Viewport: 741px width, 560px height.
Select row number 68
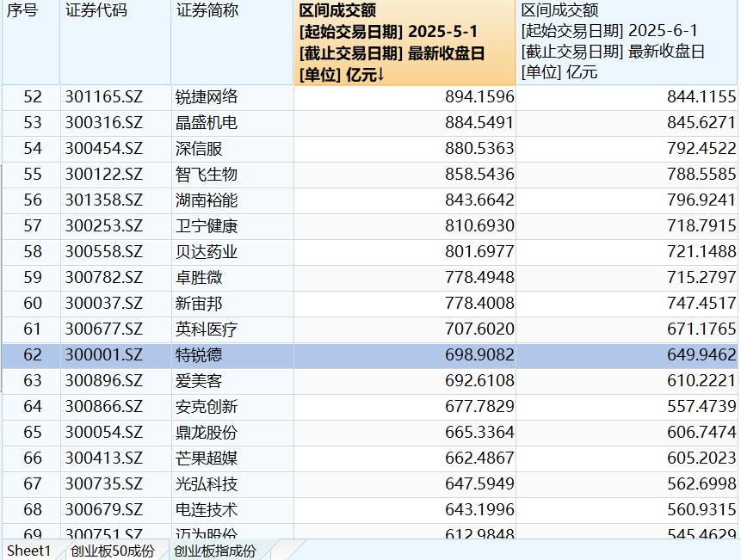pos(31,509)
